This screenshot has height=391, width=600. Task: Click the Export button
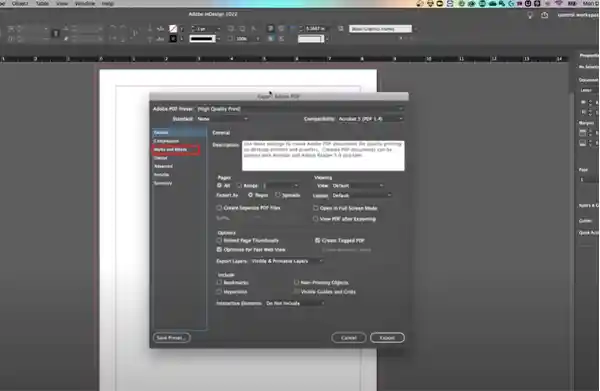(x=387, y=338)
